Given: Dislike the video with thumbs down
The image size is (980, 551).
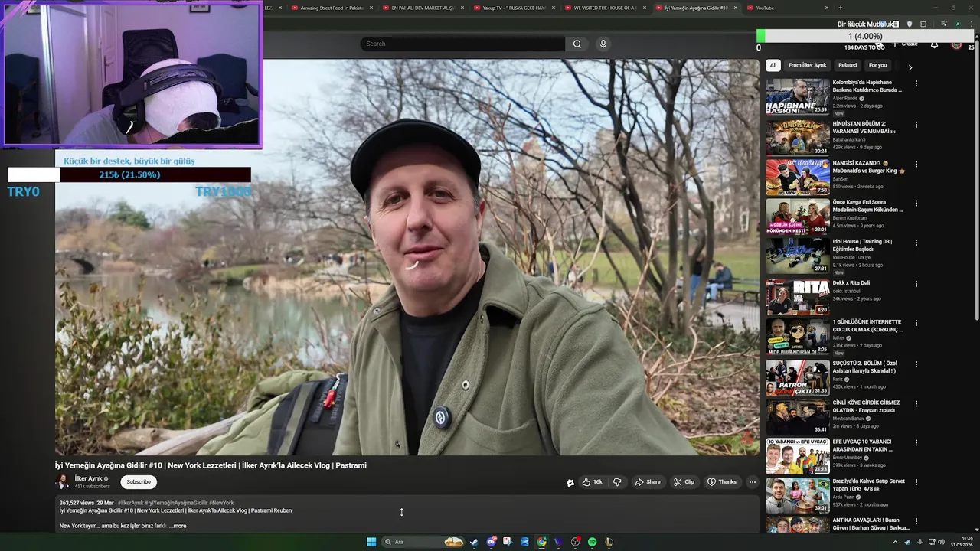Looking at the screenshot, I should (x=617, y=482).
